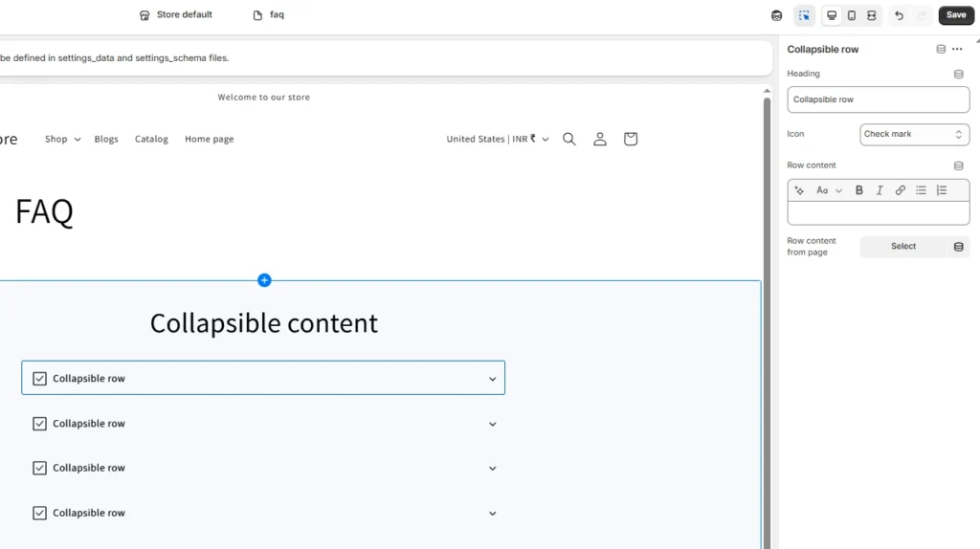The image size is (980, 549).
Task: Expand the first highlighted Collapsible row
Action: [263, 378]
